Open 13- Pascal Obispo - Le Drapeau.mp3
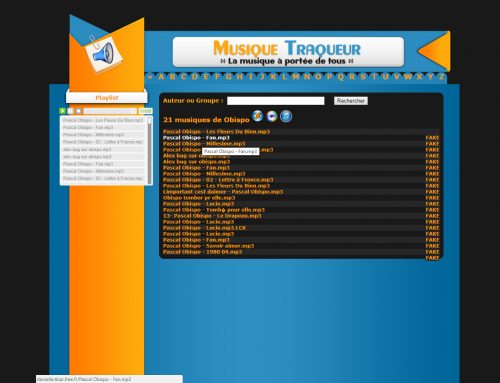The height and width of the screenshot is (383, 500). (x=212, y=216)
